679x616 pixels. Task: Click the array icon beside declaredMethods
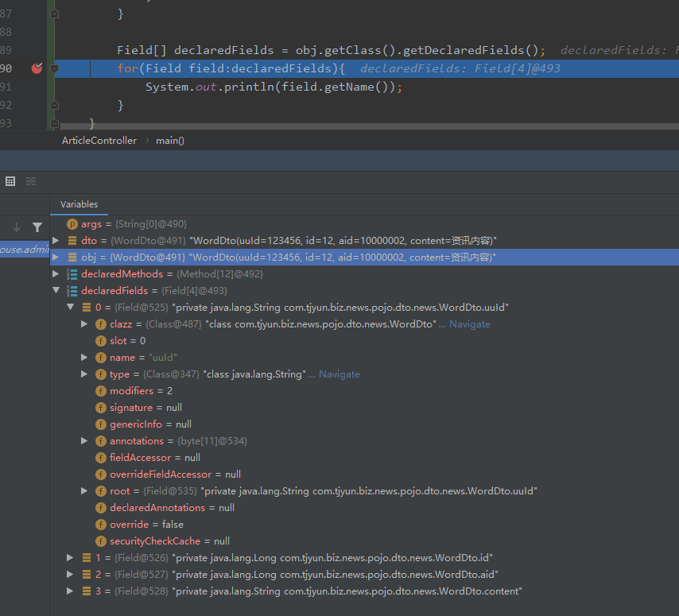coord(72,274)
